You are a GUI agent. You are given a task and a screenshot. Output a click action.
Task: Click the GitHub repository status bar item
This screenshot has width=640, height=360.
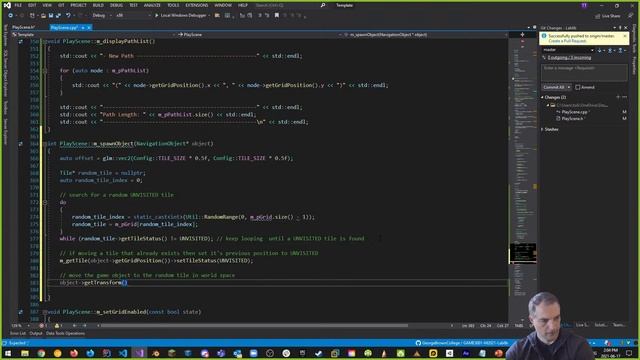point(462,343)
